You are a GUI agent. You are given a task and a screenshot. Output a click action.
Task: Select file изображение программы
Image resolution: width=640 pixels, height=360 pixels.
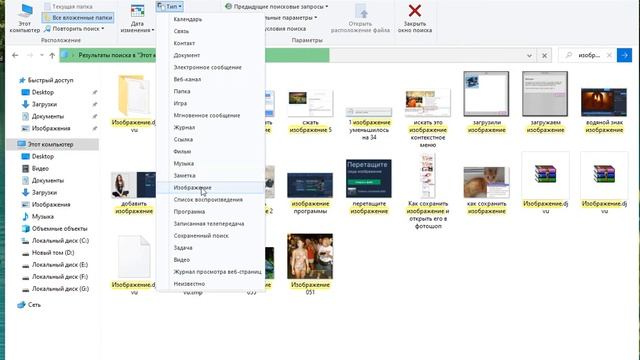[x=310, y=193]
